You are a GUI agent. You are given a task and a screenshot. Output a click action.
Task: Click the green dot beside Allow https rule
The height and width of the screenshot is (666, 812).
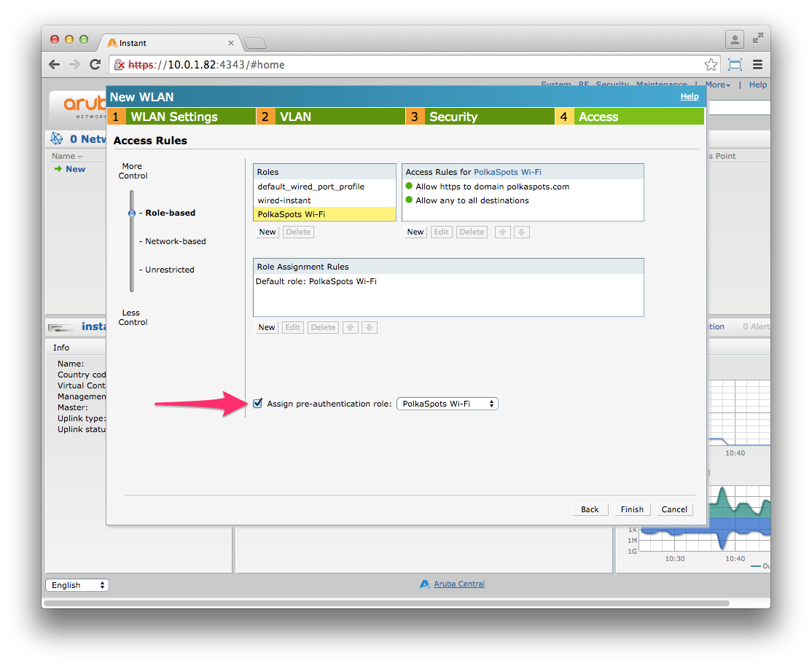coord(409,186)
